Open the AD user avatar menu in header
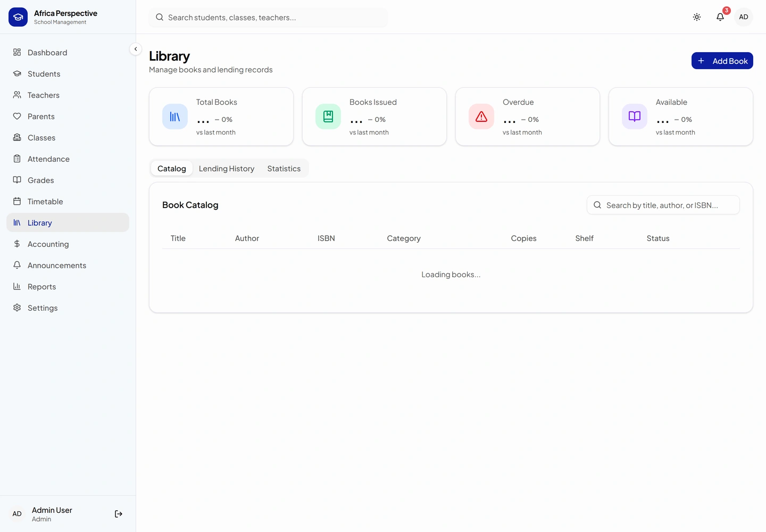 [x=744, y=17]
